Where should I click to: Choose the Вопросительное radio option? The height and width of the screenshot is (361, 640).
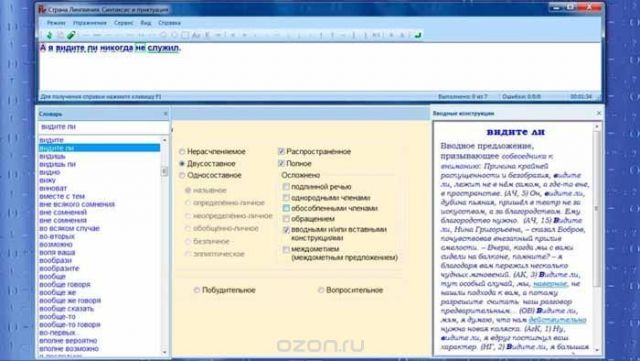tap(321, 290)
